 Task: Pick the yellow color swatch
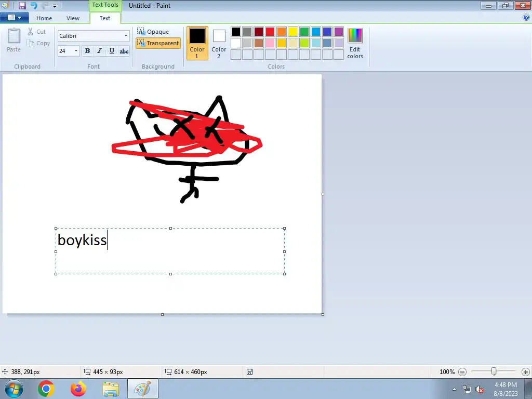293,32
